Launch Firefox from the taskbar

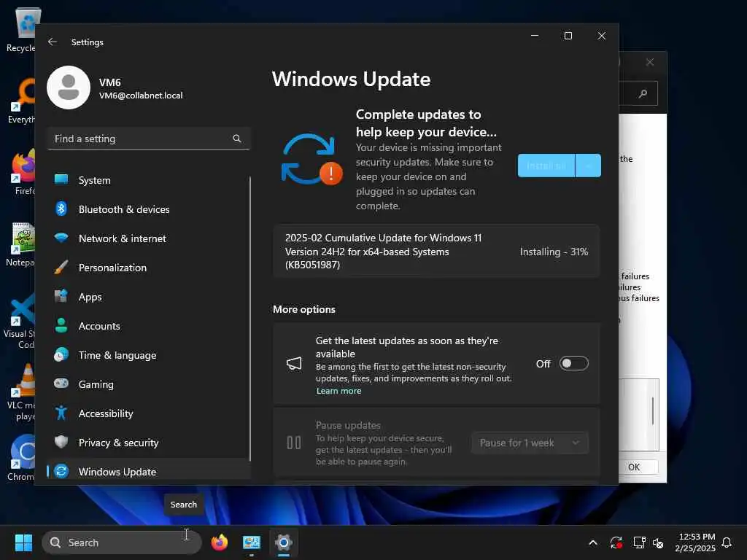point(219,542)
